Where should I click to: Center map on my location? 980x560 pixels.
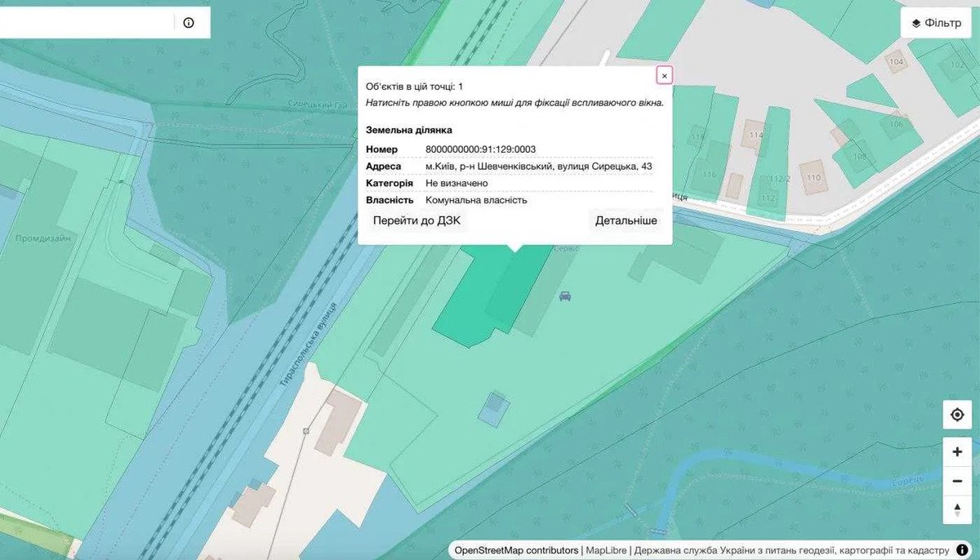[x=957, y=415]
